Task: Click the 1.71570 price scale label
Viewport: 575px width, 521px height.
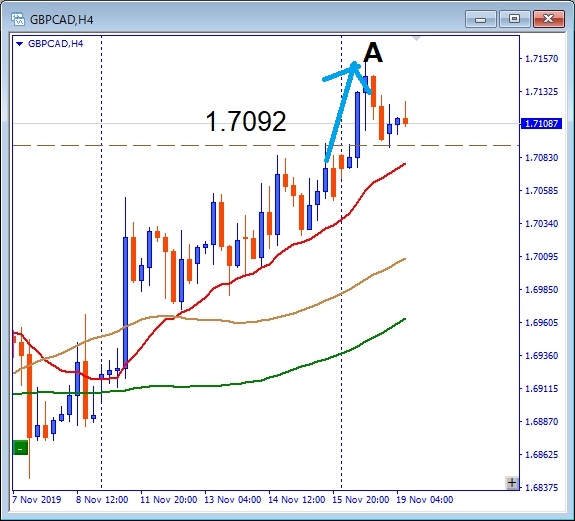Action: coord(542,59)
